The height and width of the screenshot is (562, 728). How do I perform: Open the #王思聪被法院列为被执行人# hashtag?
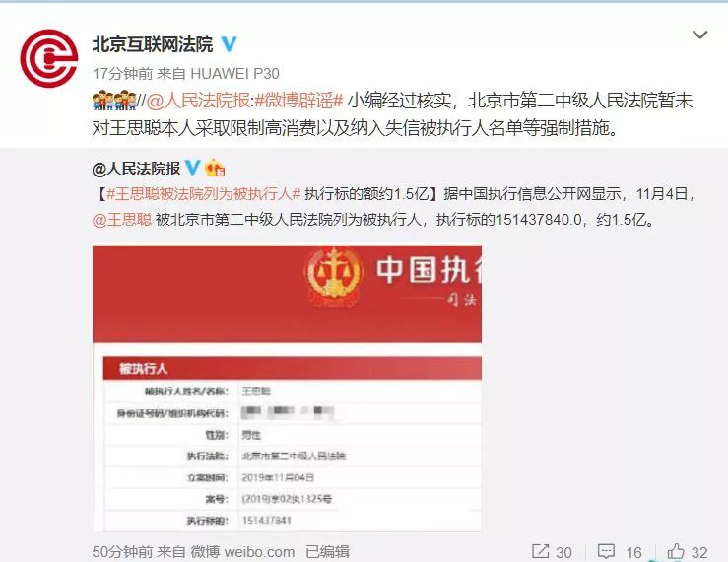click(x=204, y=194)
